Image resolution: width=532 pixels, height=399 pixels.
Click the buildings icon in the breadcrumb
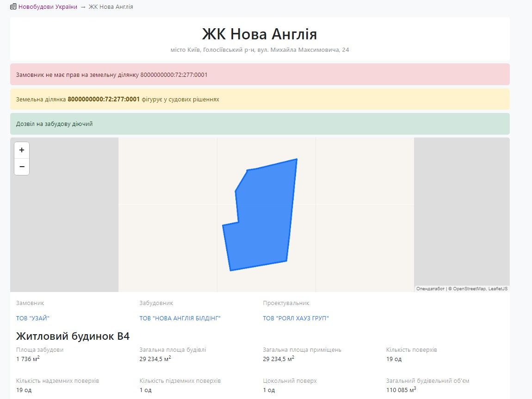coord(13,6)
